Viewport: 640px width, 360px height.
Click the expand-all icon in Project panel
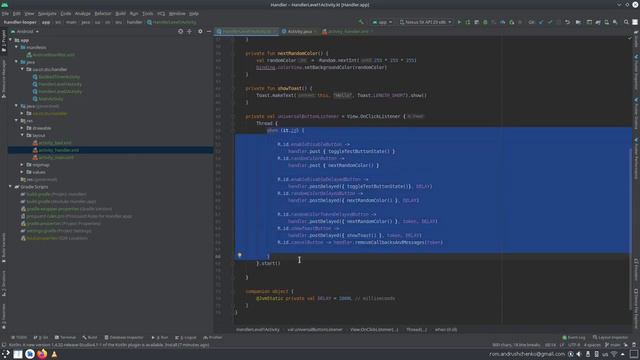pyautogui.click(x=189, y=31)
